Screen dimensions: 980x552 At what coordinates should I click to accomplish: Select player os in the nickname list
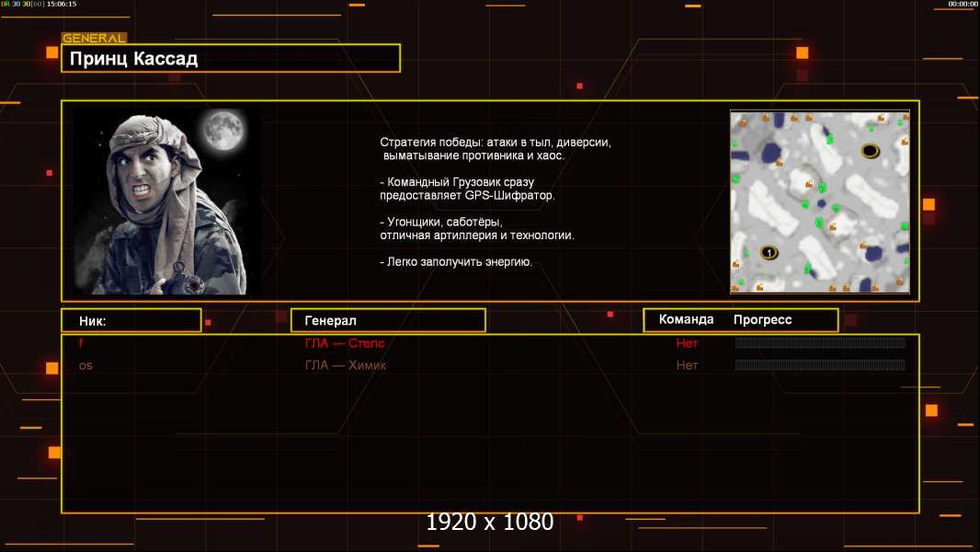tap(85, 365)
